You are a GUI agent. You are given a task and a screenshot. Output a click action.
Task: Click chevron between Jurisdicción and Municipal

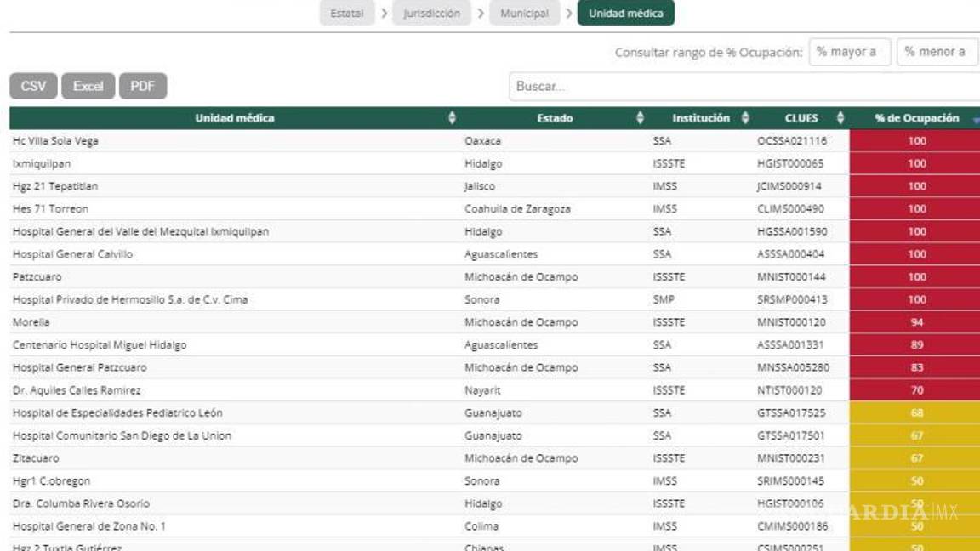pyautogui.click(x=481, y=14)
